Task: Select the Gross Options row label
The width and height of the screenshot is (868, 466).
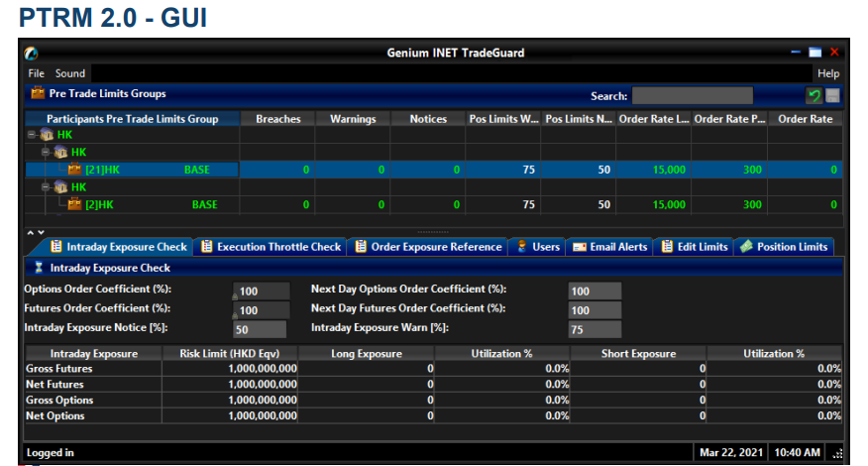Action: tap(59, 400)
